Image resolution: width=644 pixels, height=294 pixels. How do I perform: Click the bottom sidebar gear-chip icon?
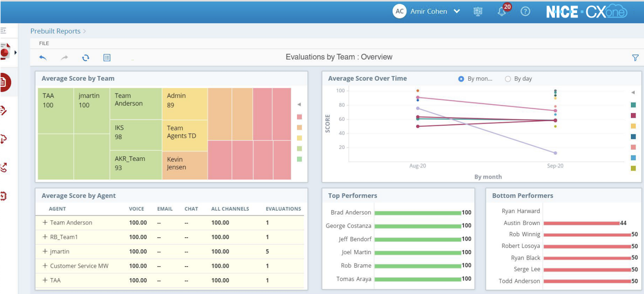pos(3,196)
